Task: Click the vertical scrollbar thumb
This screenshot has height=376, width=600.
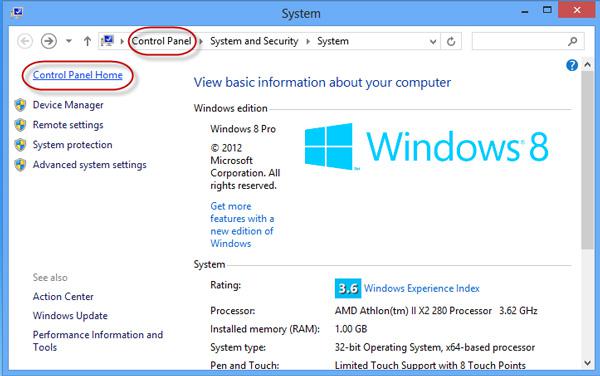Action: (x=587, y=160)
